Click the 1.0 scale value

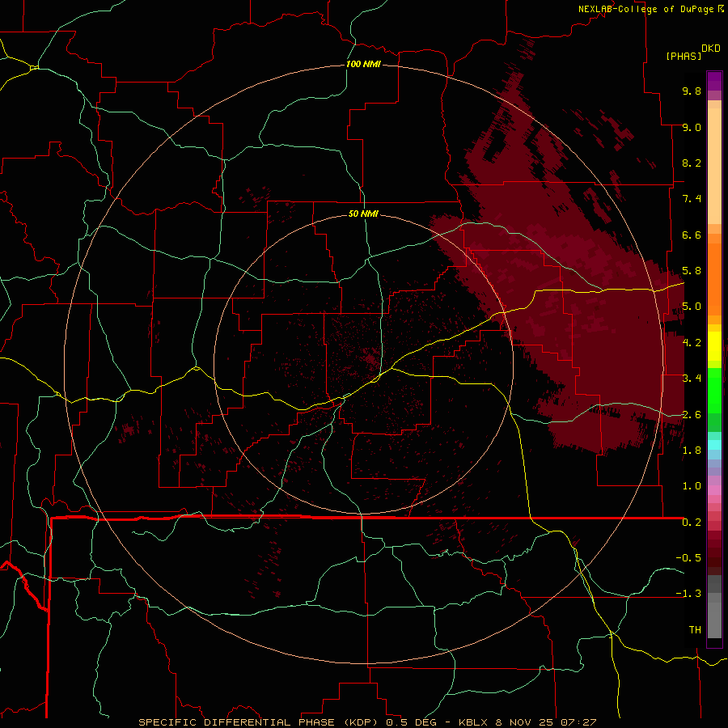click(x=692, y=486)
